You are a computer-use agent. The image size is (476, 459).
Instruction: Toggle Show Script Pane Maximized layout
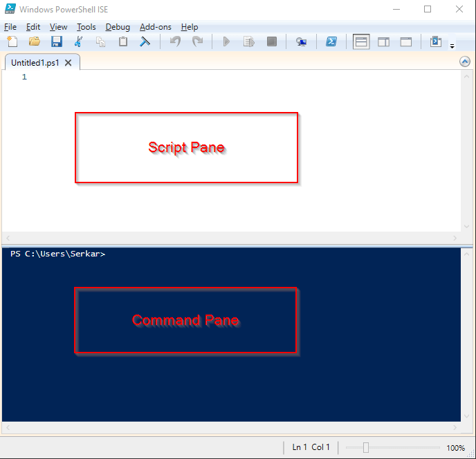[406, 41]
